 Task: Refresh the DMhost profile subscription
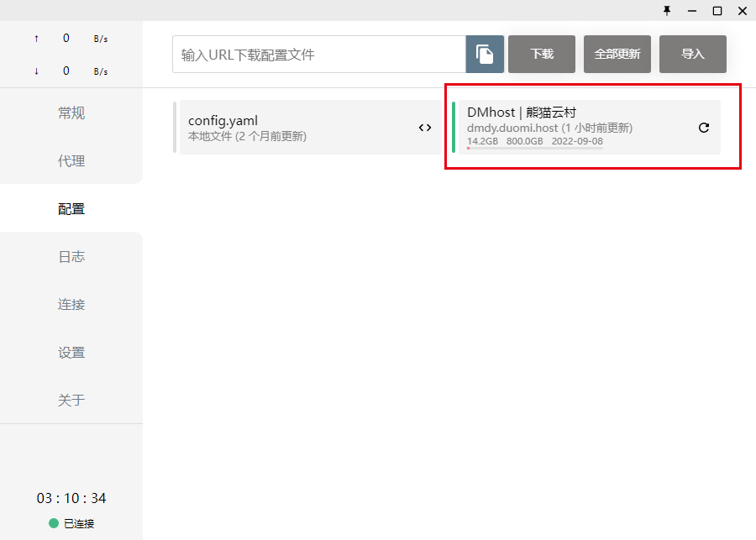point(704,128)
